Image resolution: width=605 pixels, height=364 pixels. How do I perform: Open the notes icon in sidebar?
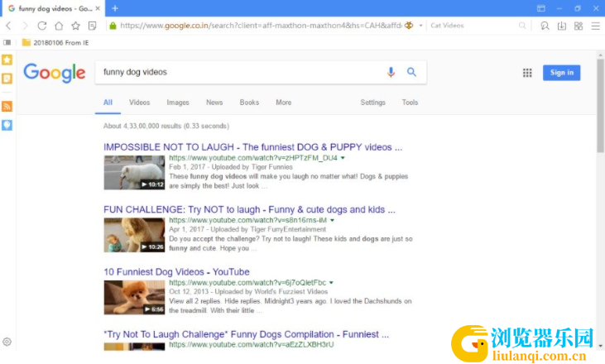pos(7,79)
